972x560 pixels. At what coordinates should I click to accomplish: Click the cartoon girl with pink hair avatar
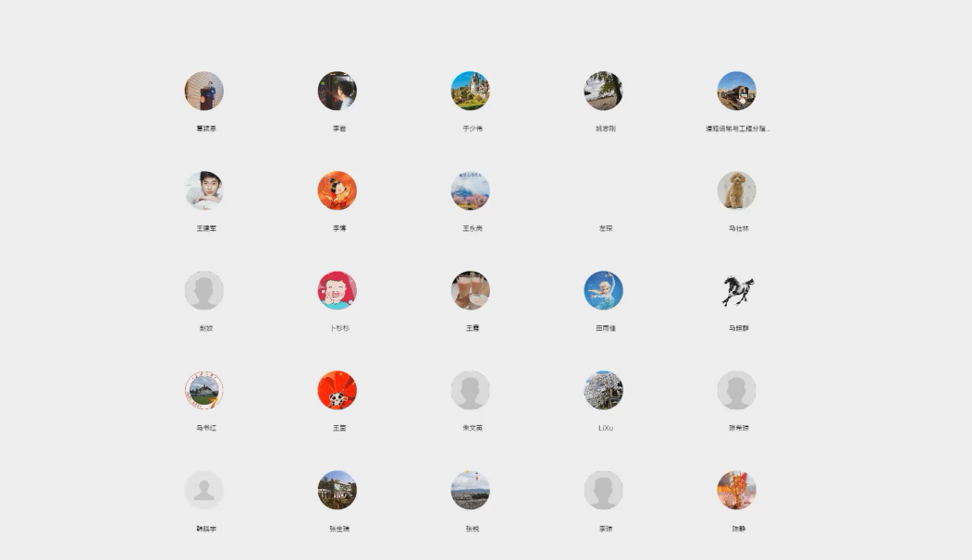click(337, 291)
